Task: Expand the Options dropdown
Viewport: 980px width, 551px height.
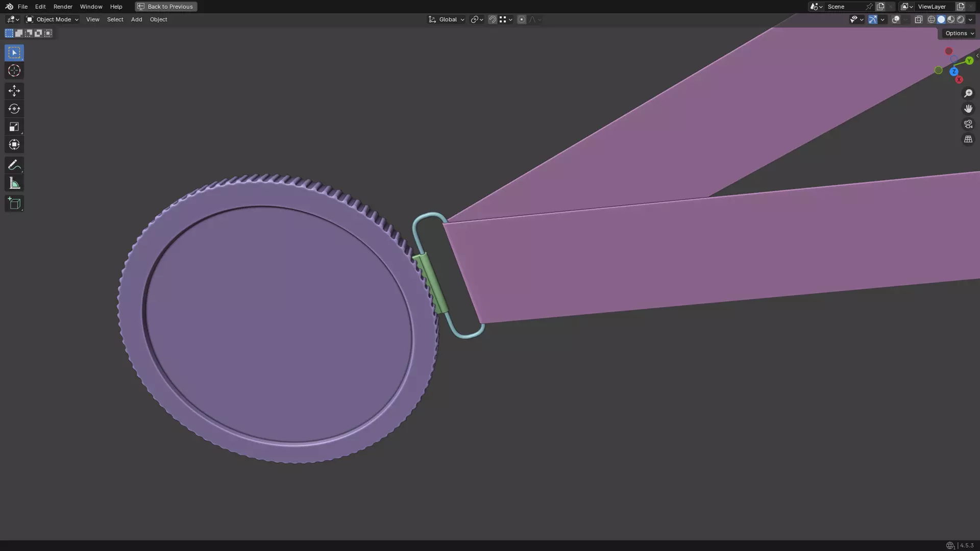Action: 959,33
